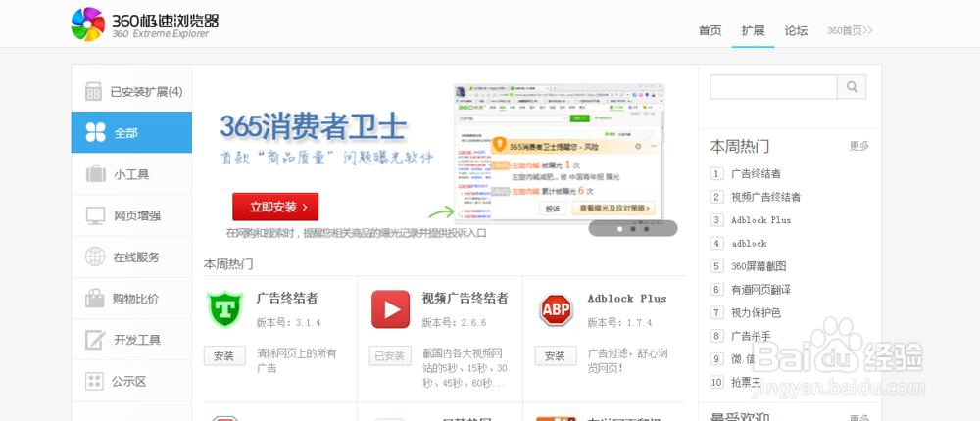Open 360屏幕截图 in ranking list
Viewport: 980px width, 421px height.
(759, 266)
